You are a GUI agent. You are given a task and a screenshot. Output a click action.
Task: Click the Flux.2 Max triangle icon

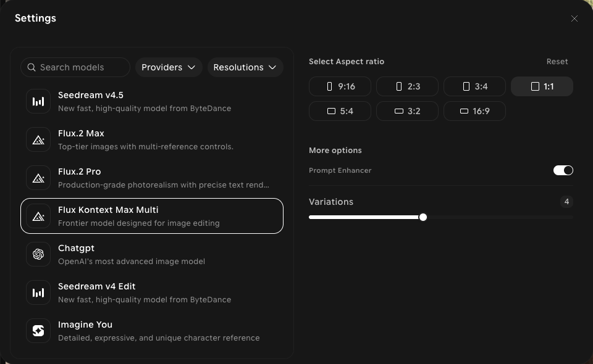[x=38, y=139]
